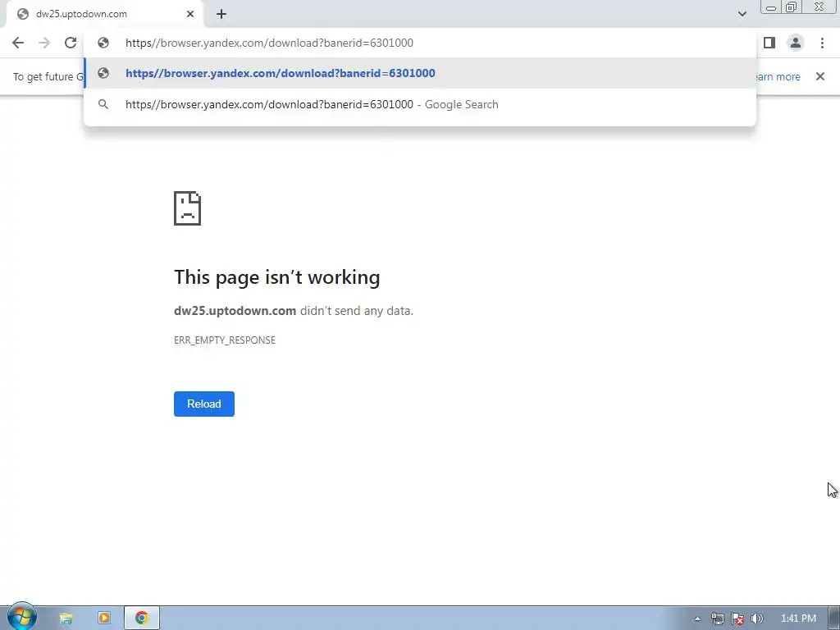Click the browser Back arrow
The height and width of the screenshot is (630, 840).
pyautogui.click(x=18, y=43)
